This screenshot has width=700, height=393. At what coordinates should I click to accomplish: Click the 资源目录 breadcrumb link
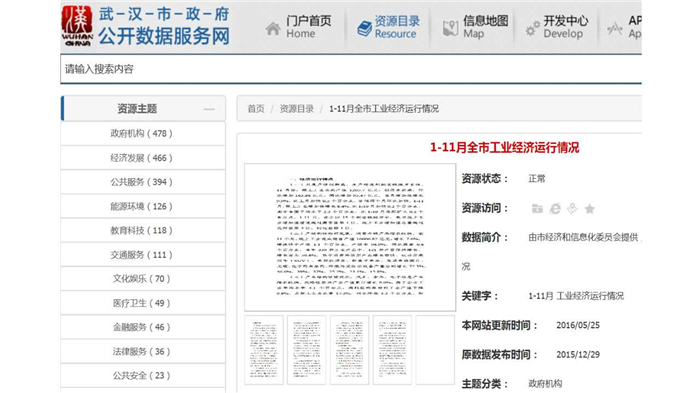(x=296, y=109)
